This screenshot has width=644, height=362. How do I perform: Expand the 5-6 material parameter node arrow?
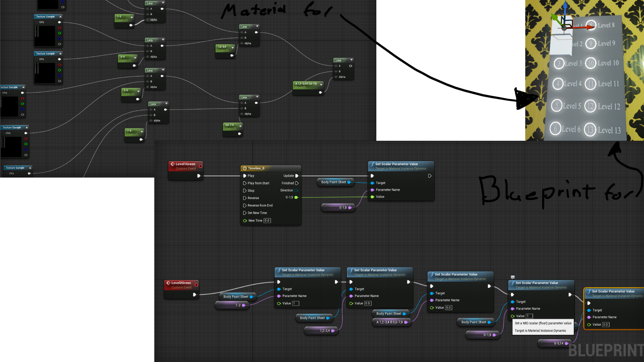coord(139,91)
